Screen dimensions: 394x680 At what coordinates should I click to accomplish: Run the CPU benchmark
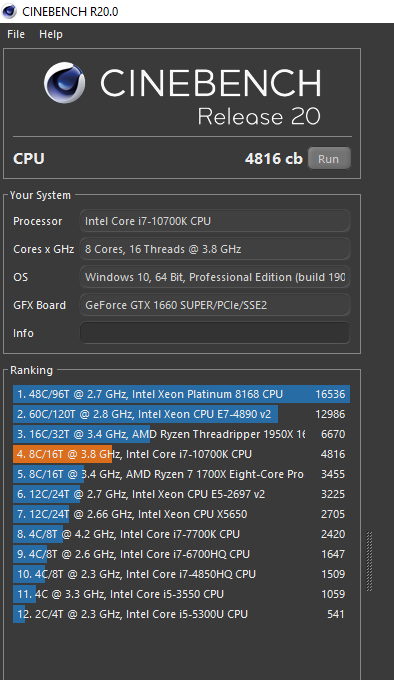coord(329,159)
